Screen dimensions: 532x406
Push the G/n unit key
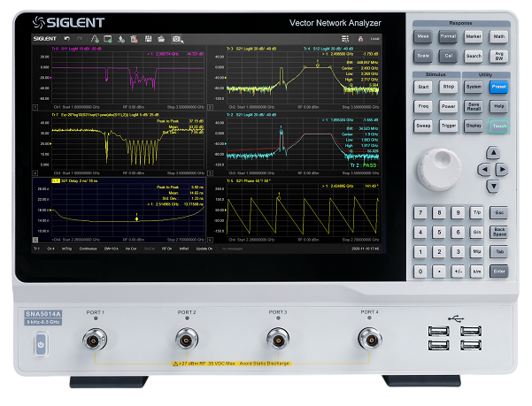click(477, 232)
